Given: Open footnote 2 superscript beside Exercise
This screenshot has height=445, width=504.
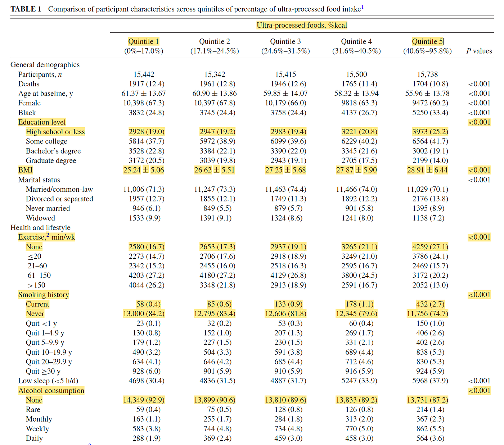Looking at the screenshot, I should [x=48, y=235].
